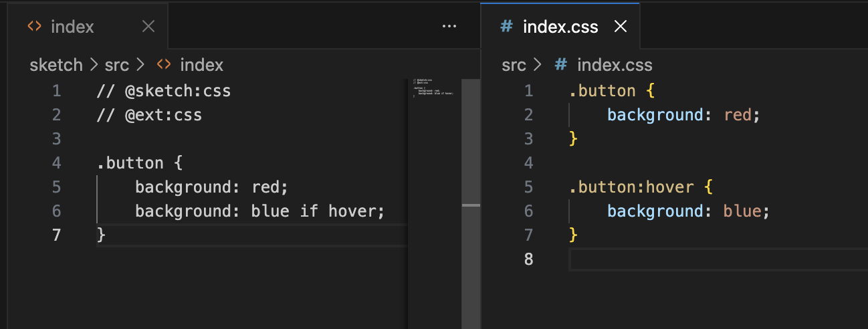868x329 pixels.
Task: Close the index editor tab
Action: coord(148,27)
